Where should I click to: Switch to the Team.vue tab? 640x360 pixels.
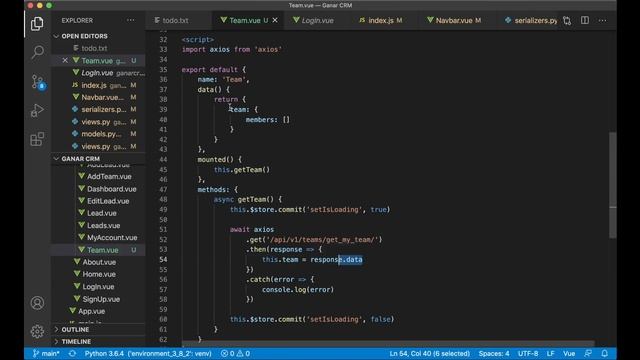[x=244, y=20]
